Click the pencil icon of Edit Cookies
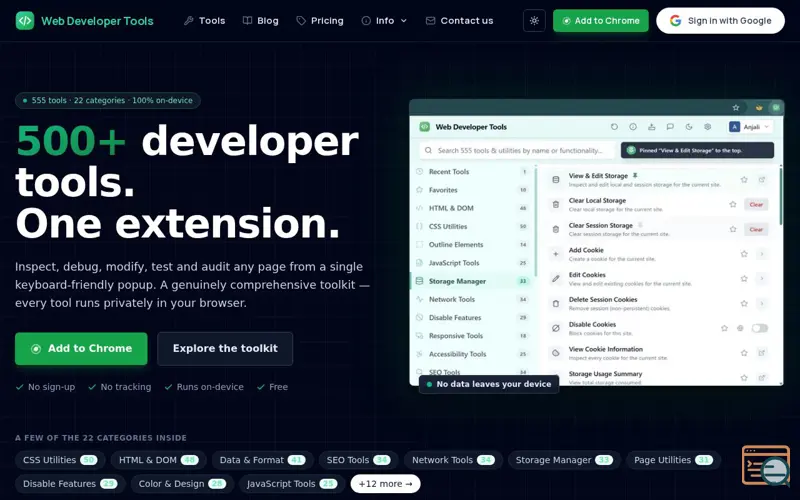 [556, 279]
